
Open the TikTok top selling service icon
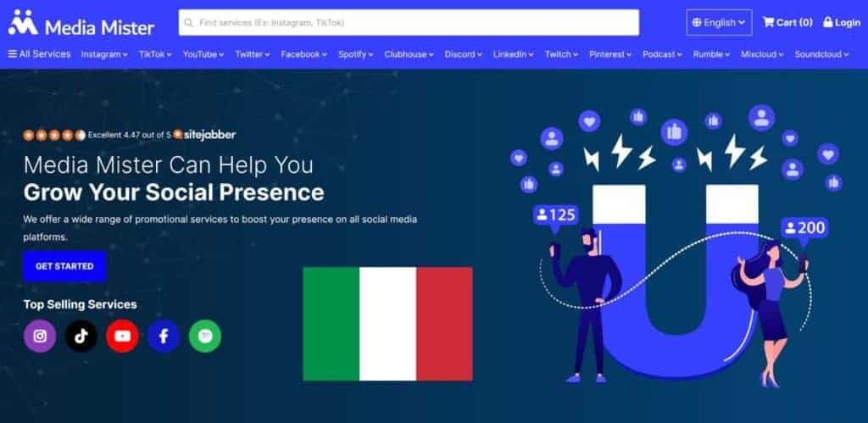click(x=81, y=336)
